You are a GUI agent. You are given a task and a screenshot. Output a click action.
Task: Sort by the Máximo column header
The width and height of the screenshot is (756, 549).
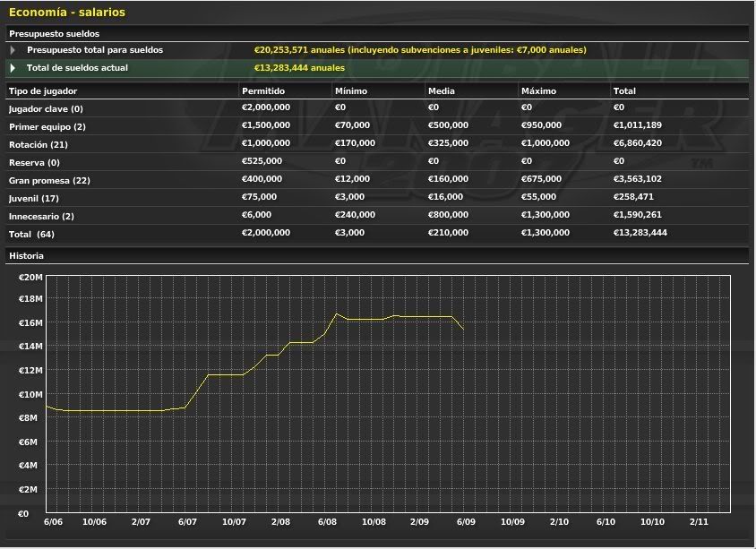click(x=538, y=91)
